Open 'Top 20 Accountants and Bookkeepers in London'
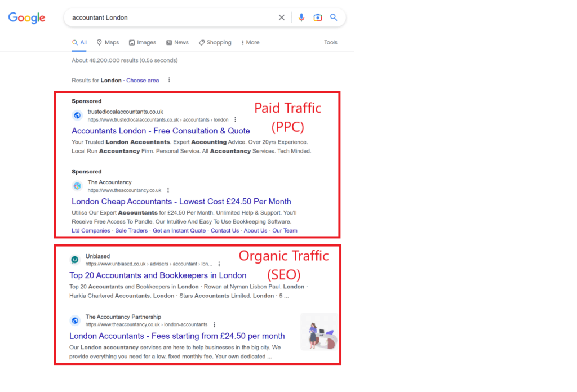Image resolution: width=577 pixels, height=392 pixels. coord(158,275)
